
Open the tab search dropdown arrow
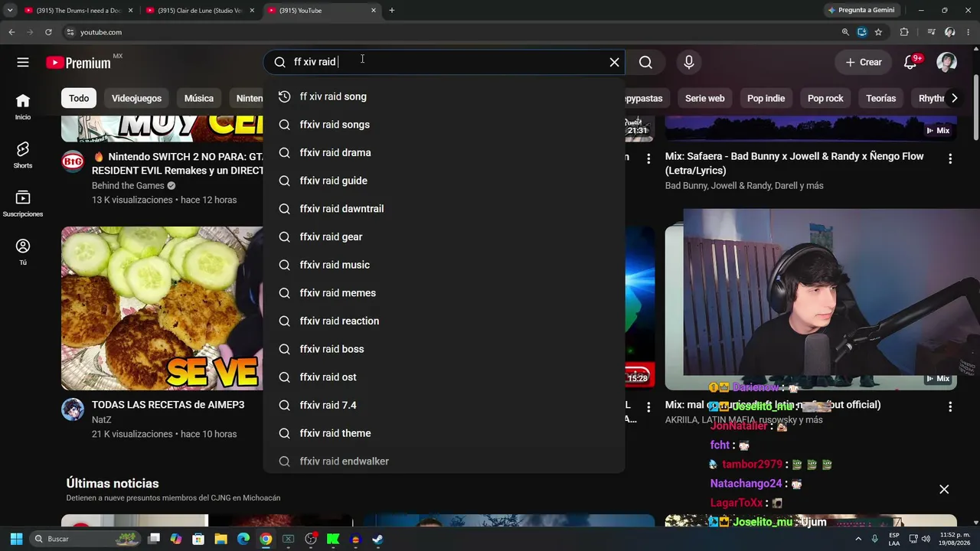10,11
